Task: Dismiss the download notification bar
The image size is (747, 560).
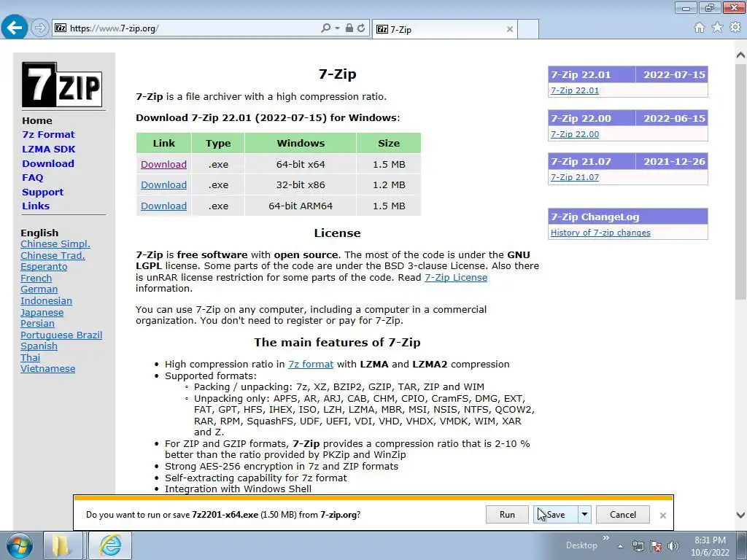Action: (662, 516)
